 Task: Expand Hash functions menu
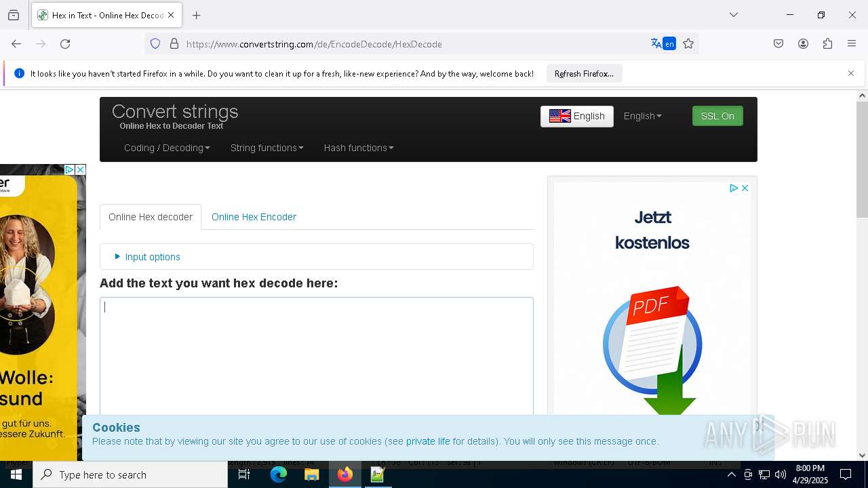(x=358, y=148)
